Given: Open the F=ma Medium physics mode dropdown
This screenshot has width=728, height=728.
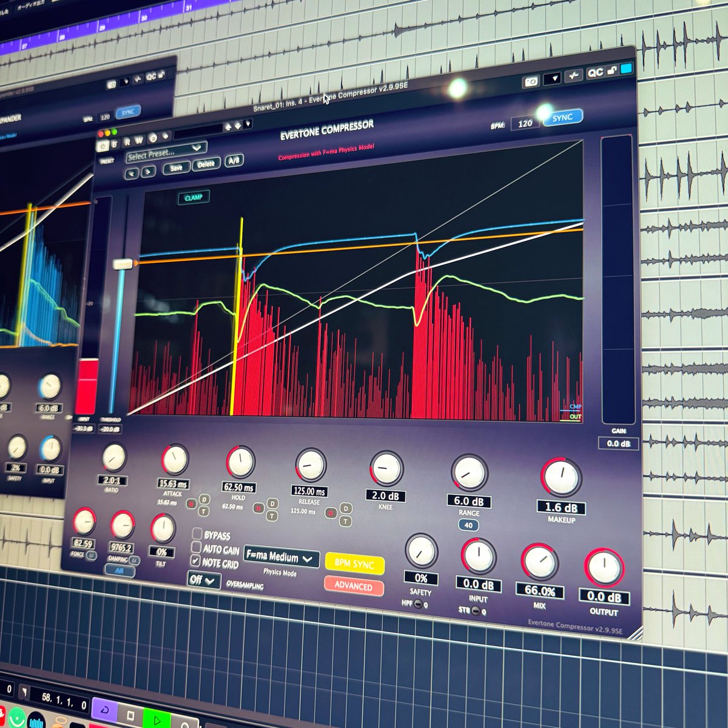Looking at the screenshot, I should pyautogui.click(x=281, y=557).
